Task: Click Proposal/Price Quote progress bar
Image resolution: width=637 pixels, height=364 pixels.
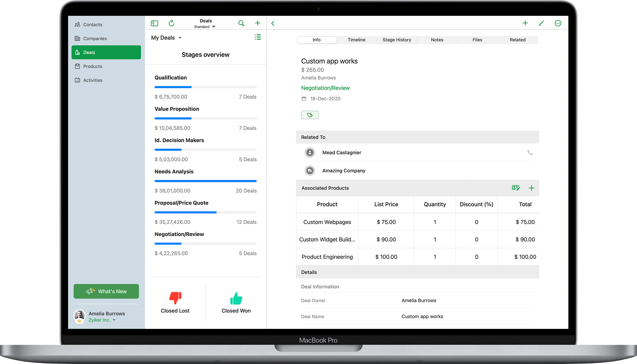Action: (x=206, y=212)
